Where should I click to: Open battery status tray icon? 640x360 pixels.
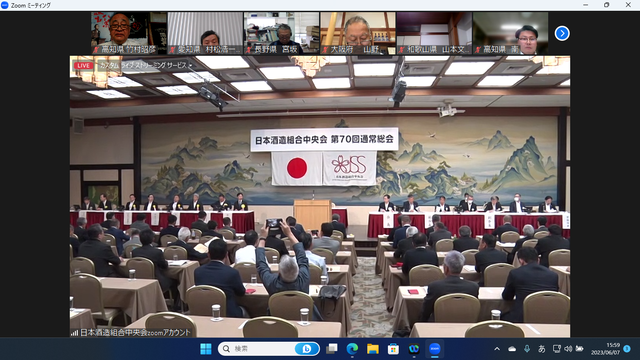click(580, 349)
